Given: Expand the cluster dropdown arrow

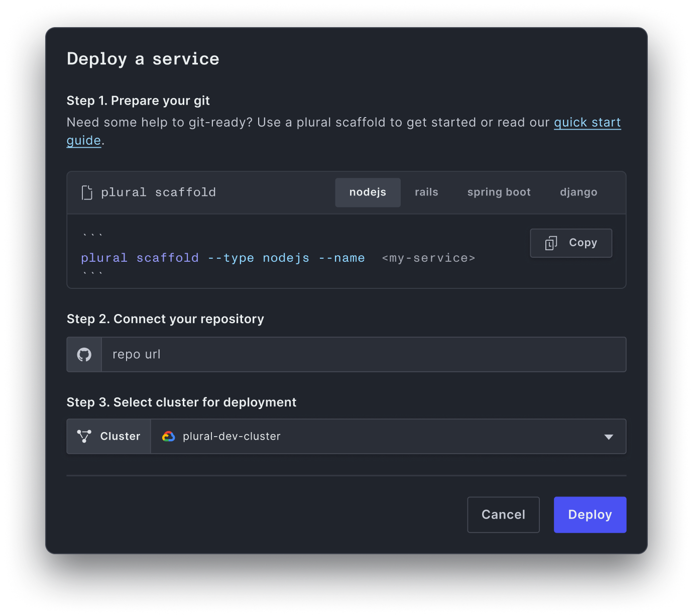Looking at the screenshot, I should (x=609, y=437).
